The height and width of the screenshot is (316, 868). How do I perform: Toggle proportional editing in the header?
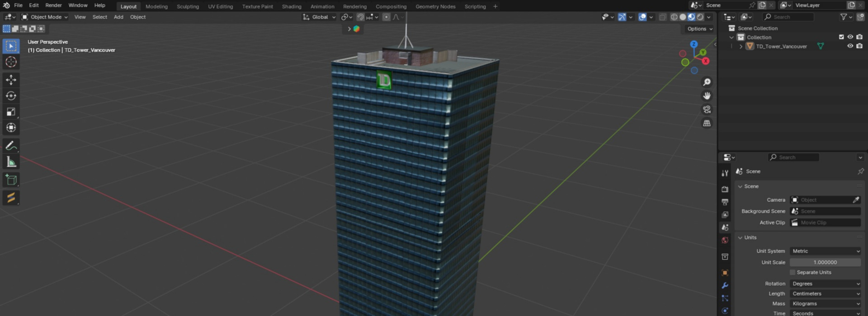(x=386, y=17)
